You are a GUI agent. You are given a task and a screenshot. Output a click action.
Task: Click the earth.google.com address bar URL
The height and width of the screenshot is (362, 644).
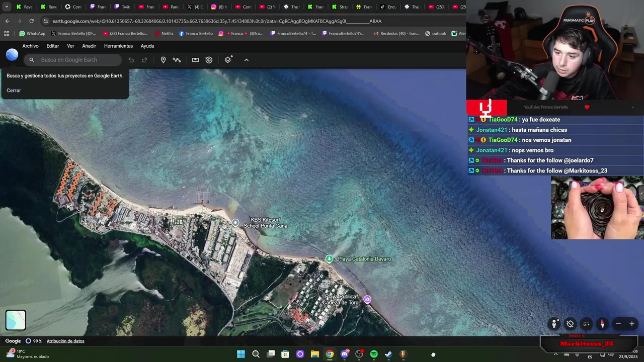[217, 21]
